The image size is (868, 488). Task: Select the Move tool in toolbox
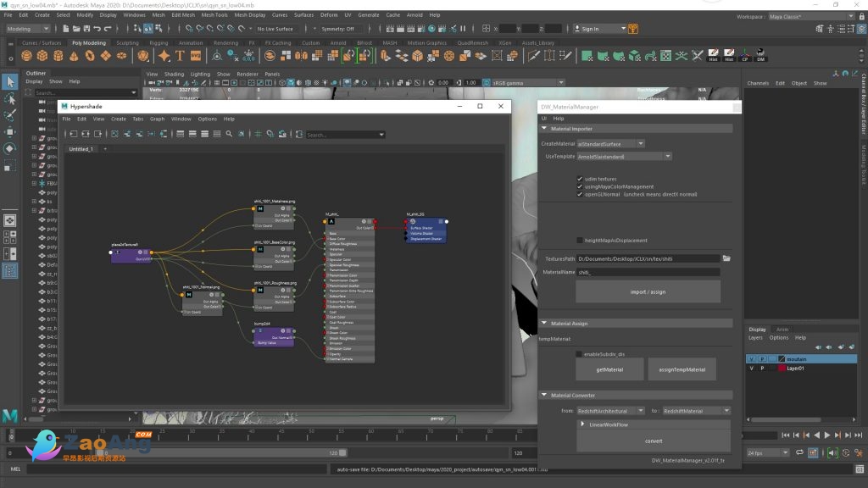pos(10,131)
